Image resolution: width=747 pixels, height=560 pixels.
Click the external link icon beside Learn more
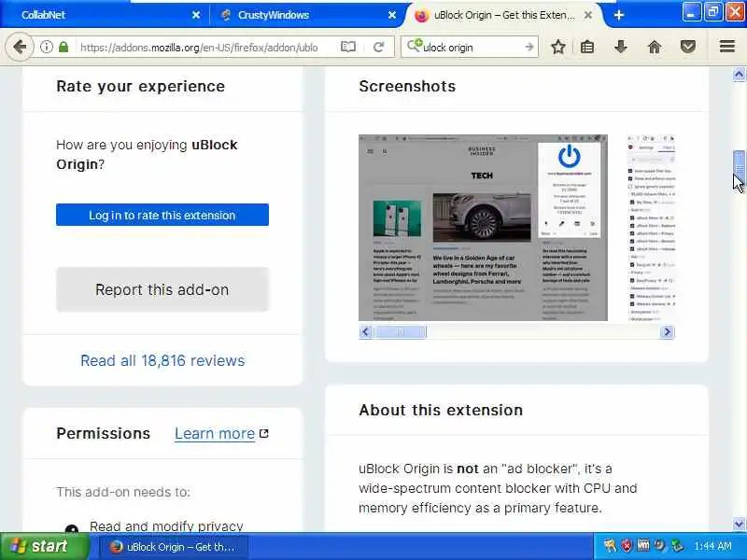264,433
